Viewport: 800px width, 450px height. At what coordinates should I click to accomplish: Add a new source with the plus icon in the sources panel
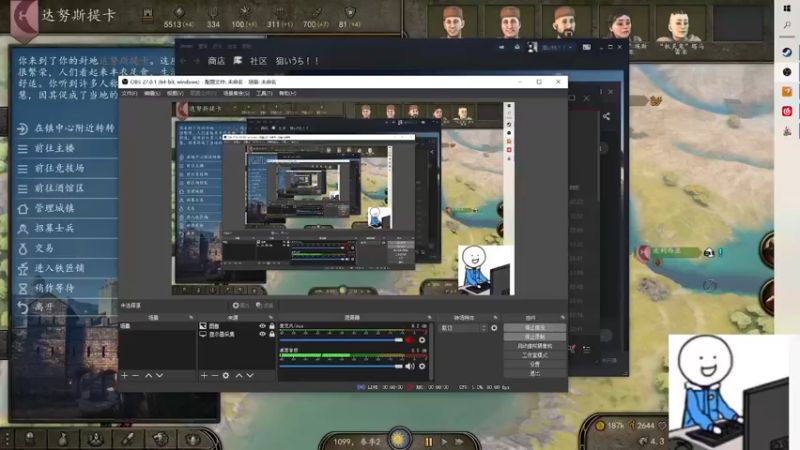[204, 376]
